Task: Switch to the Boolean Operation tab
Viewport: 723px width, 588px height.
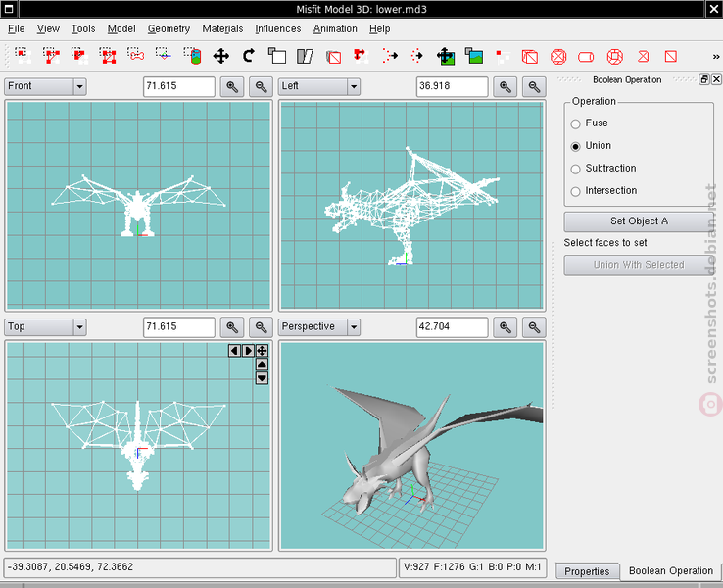Action: [x=671, y=571]
